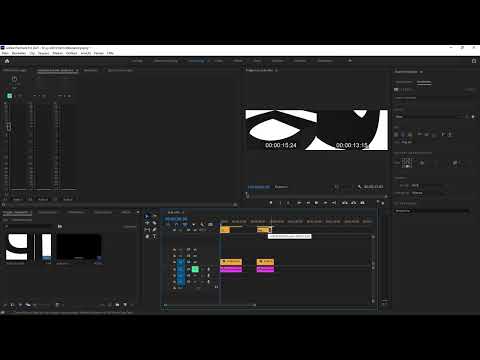The height and width of the screenshot is (360, 480).
Task: Select the Browse tab in Essential Graphics
Action: click(404, 82)
